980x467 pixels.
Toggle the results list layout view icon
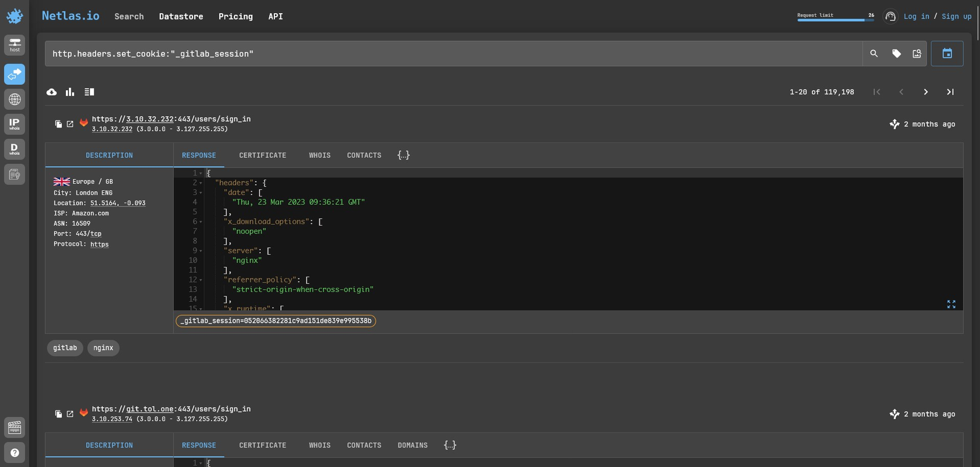89,92
